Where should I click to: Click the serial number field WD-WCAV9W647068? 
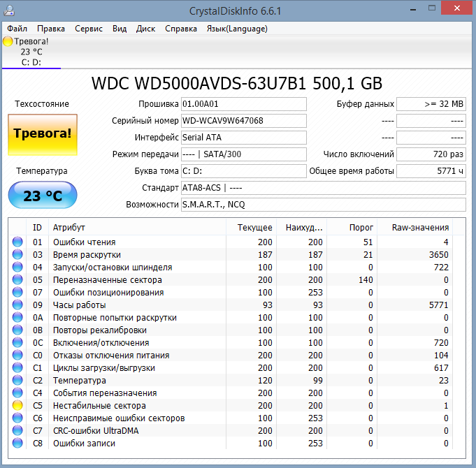click(x=244, y=121)
